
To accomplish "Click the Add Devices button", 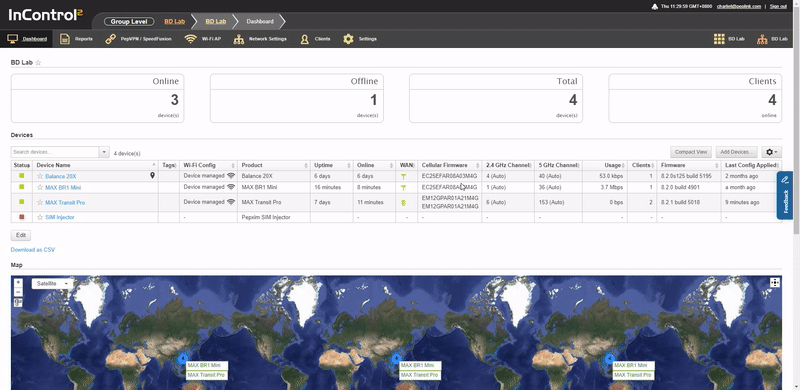I will [736, 152].
